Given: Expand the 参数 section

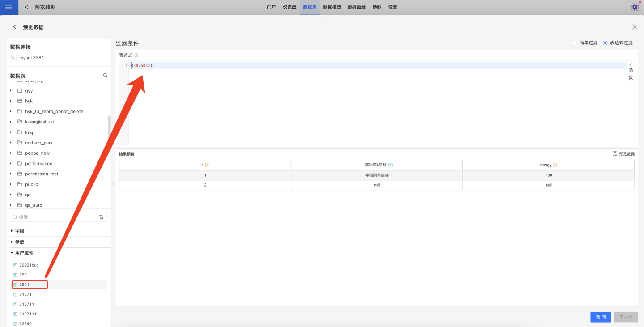Looking at the screenshot, I should click(12, 242).
